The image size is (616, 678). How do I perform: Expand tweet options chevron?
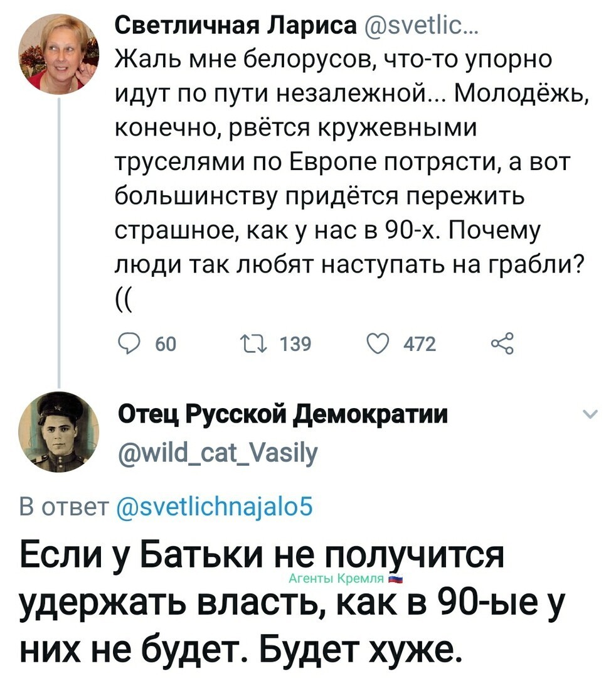(590, 414)
